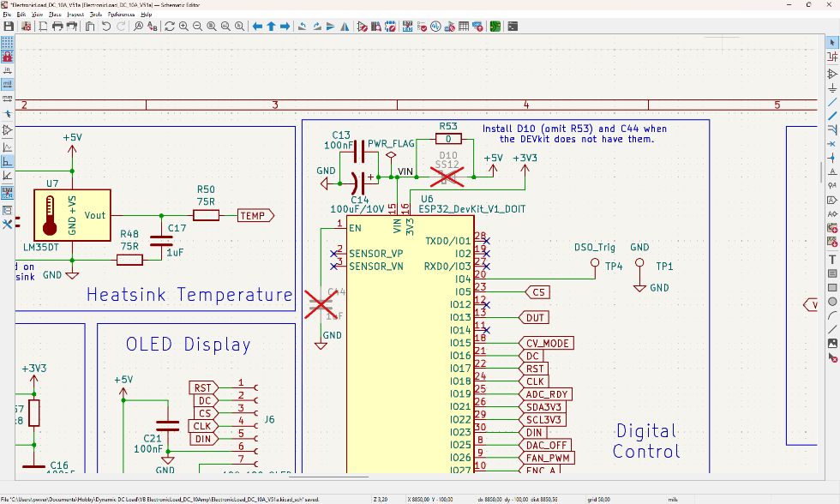Select the TEMP global label
The height and width of the screenshot is (504, 840).
[x=255, y=216]
